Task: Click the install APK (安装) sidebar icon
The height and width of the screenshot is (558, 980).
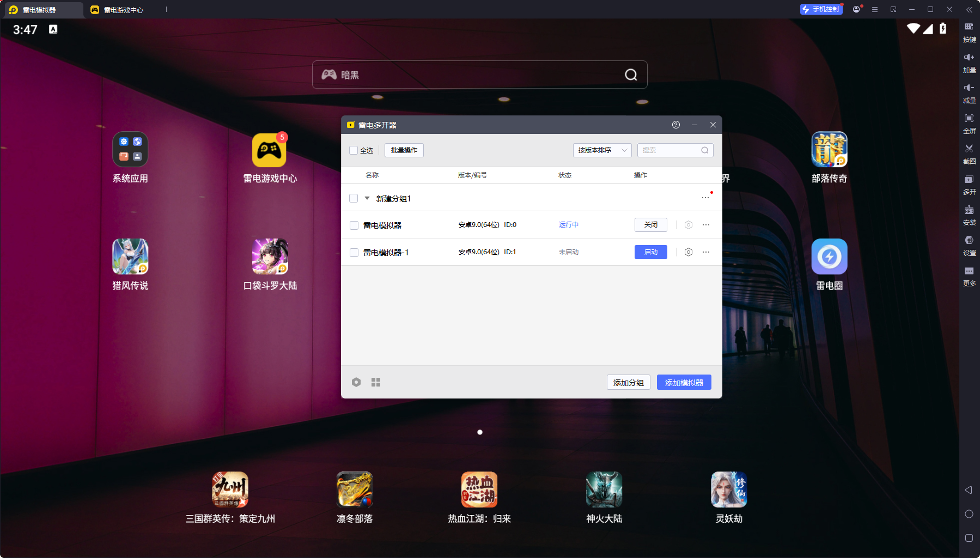Action: tap(969, 210)
